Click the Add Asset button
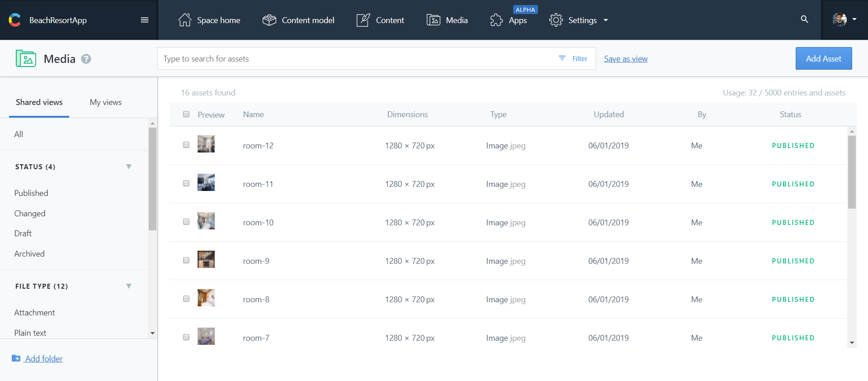The height and width of the screenshot is (381, 868). pyautogui.click(x=824, y=58)
